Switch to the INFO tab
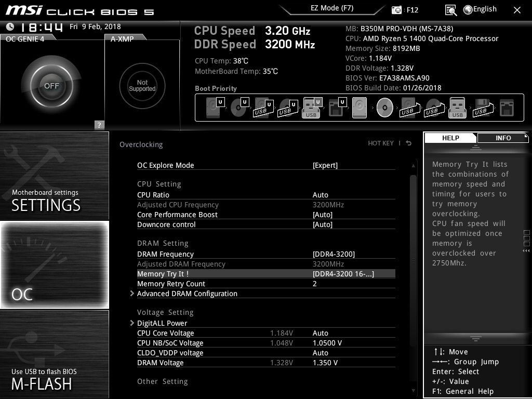532x399 pixels. tap(503, 138)
